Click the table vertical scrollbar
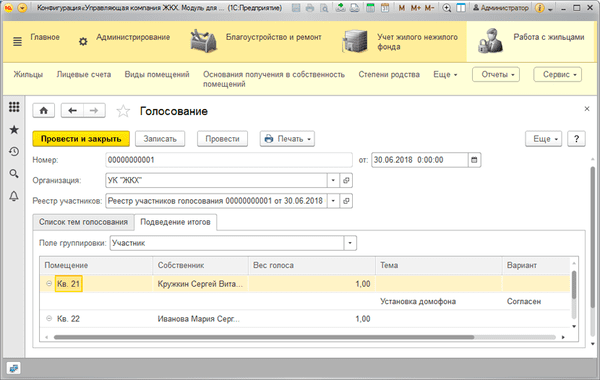Viewport: 600px width, 380px height. click(x=574, y=285)
